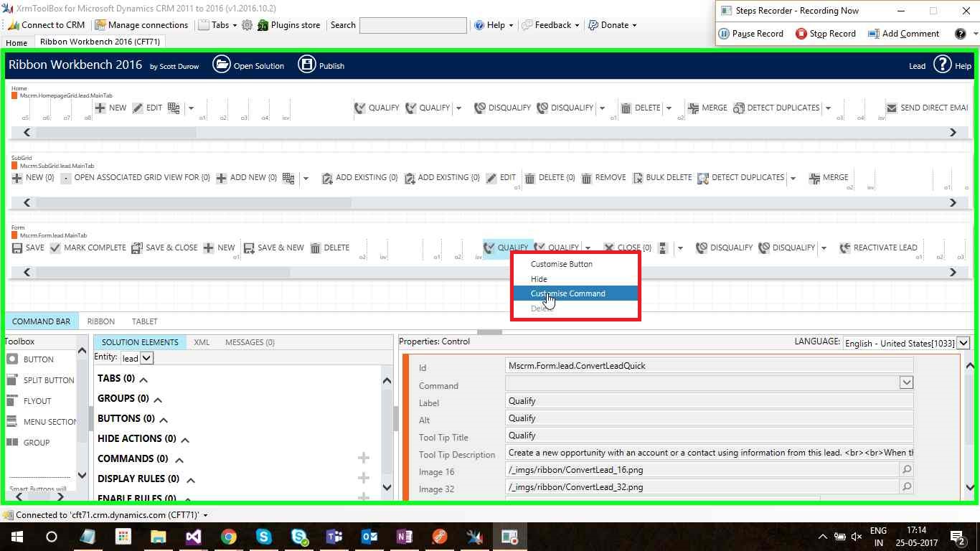Screen dimensions: 980x551
Task: Open the Feedback dropdown menu
Action: (551, 25)
